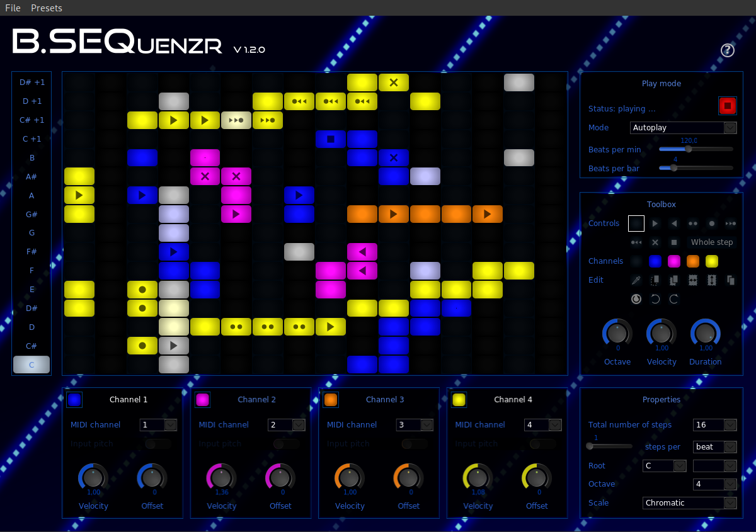Pick the eyedropper edit tool

[636, 280]
